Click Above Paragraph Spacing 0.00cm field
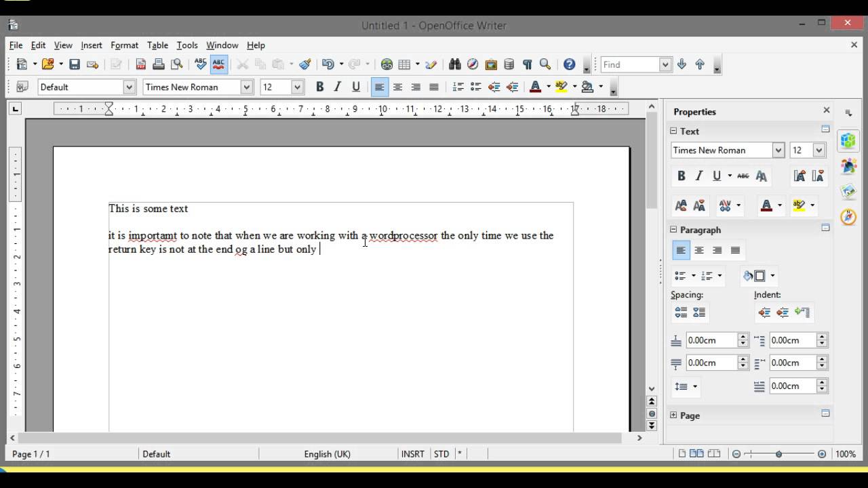 [711, 340]
